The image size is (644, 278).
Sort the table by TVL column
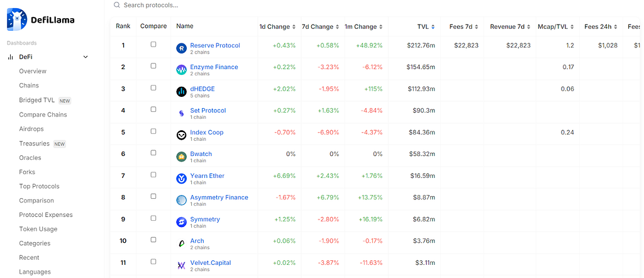coord(426,26)
